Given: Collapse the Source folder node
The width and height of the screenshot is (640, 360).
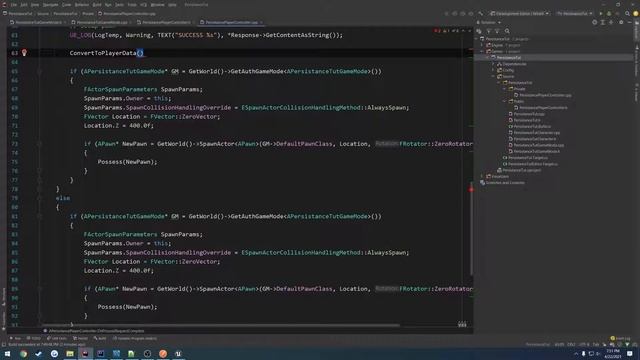Looking at the screenshot, I should [x=493, y=76].
